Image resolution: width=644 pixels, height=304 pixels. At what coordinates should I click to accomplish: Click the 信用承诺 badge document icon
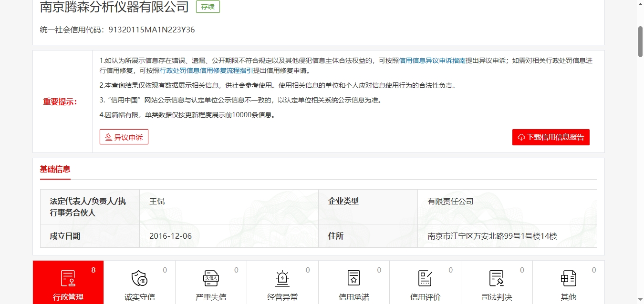pos(353,278)
